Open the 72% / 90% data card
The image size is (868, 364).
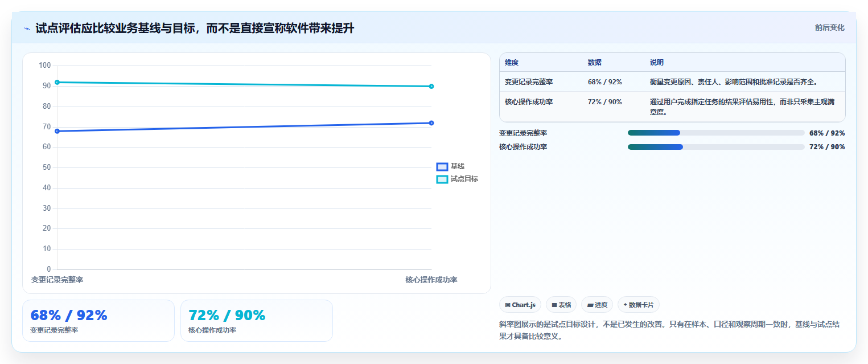click(257, 321)
